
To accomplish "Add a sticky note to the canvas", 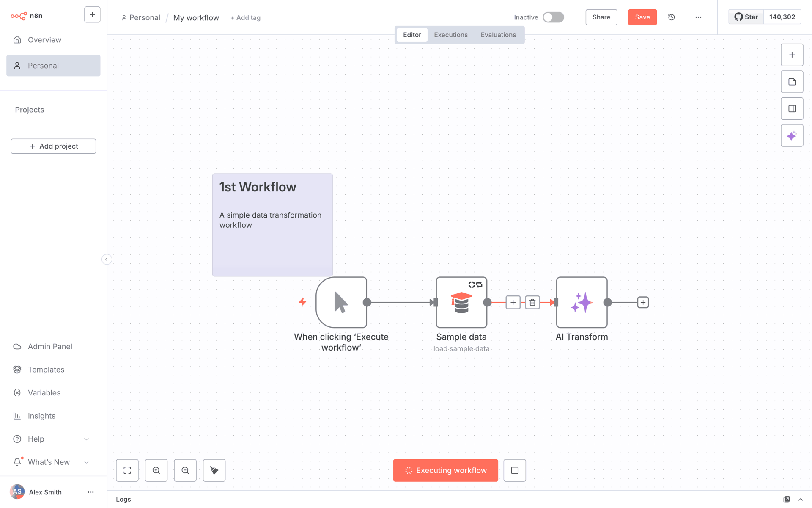I will pyautogui.click(x=792, y=82).
